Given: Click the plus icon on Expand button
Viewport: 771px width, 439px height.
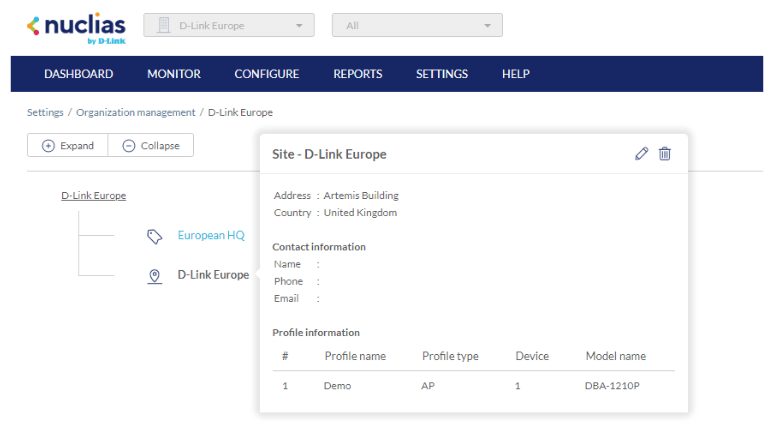Looking at the screenshot, I should (x=48, y=146).
